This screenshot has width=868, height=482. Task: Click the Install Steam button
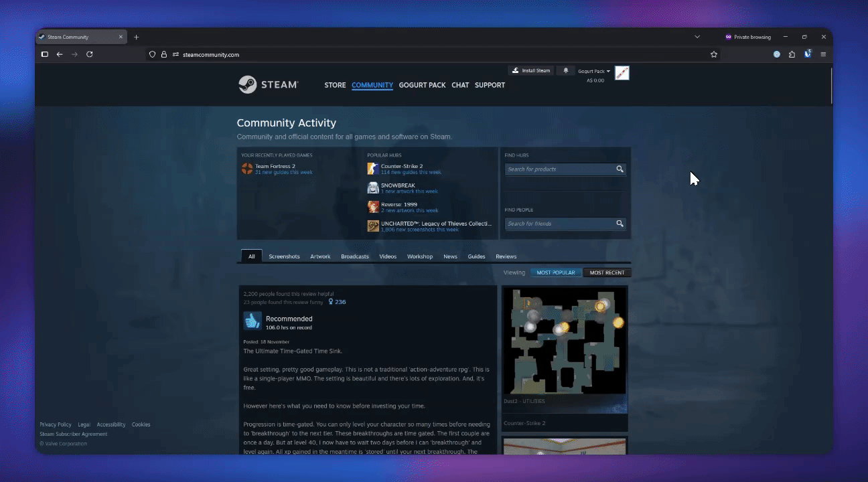(531, 70)
